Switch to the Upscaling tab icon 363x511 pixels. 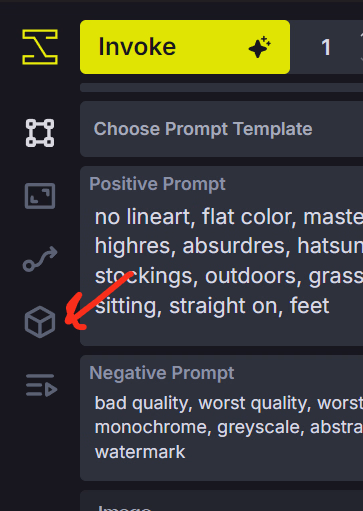(40, 196)
